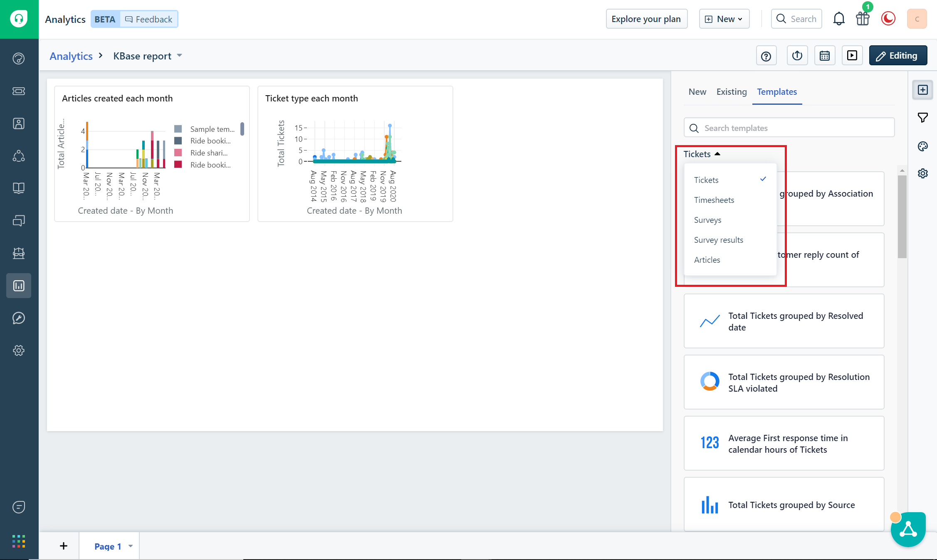Screen dimensions: 937x560
Task: Click the export report icon
Action: [x=797, y=56]
